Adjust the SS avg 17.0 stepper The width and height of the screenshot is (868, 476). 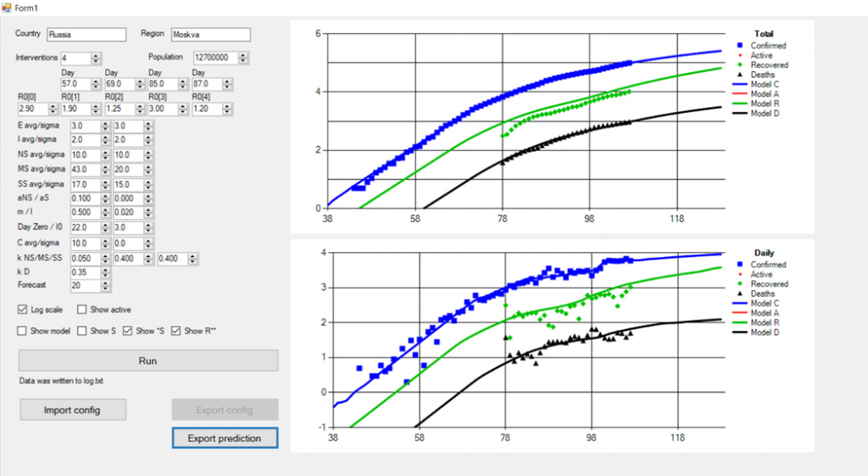(x=105, y=184)
